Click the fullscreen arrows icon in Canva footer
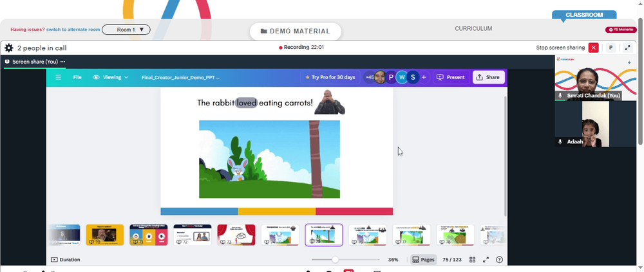 [x=486, y=260]
